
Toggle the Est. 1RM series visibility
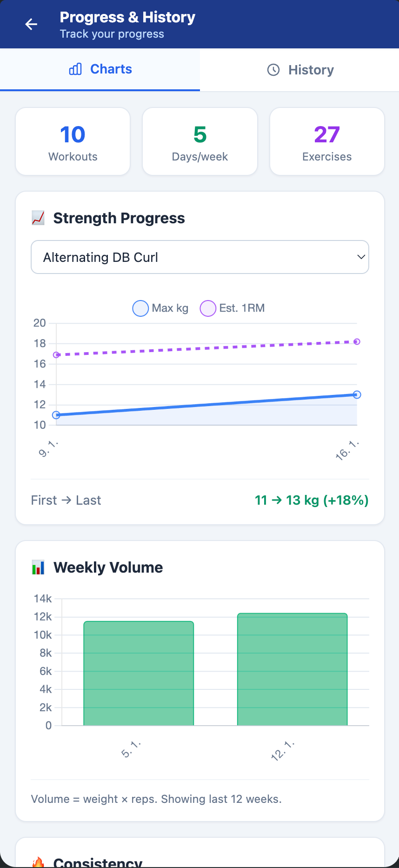(233, 308)
